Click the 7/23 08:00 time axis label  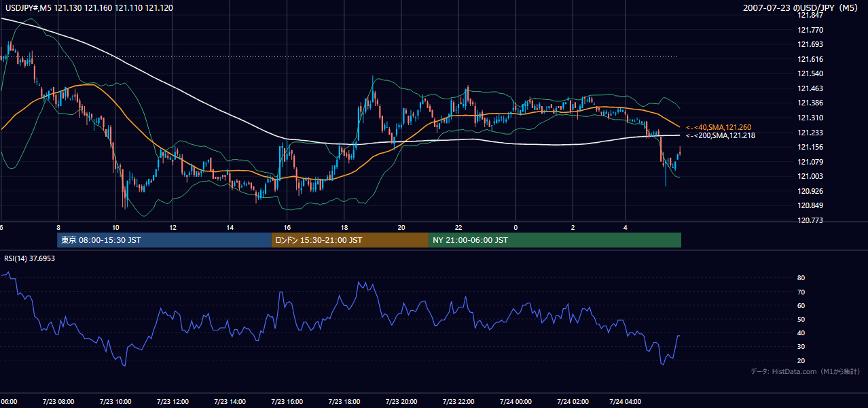pos(58,401)
